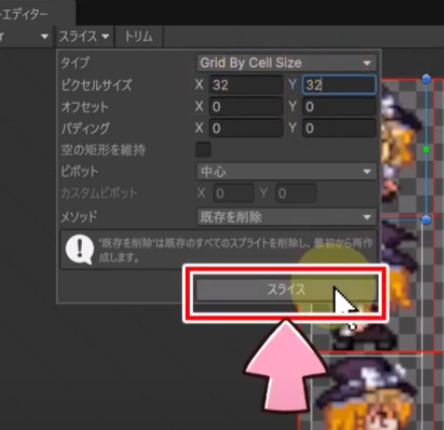
Task: Click the ピクセルサイズ X field
Action: tap(246, 85)
